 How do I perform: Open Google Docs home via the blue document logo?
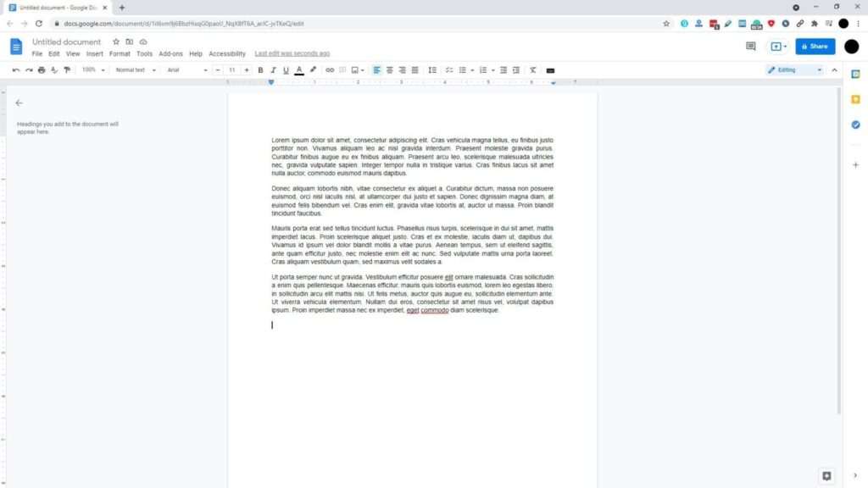coord(16,47)
